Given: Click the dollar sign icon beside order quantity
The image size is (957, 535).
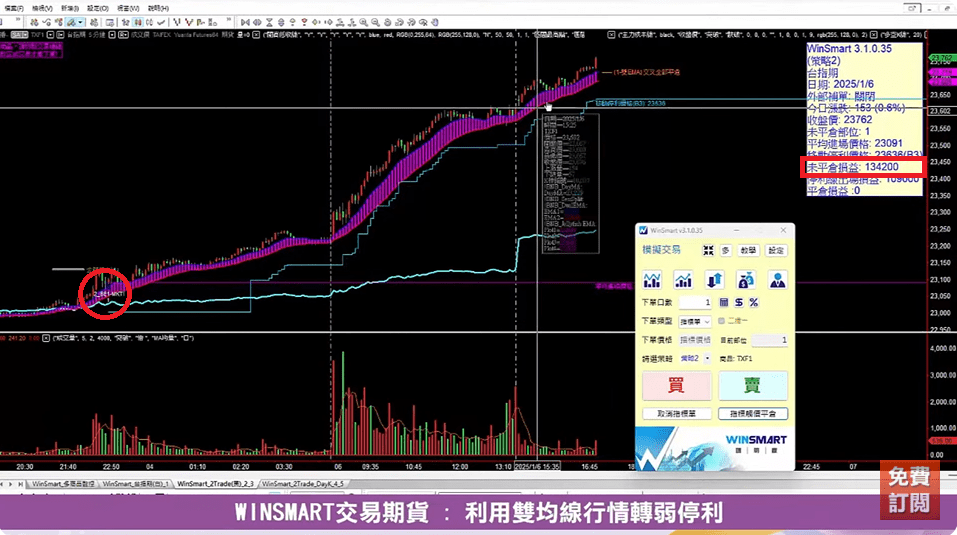Looking at the screenshot, I should click(739, 303).
